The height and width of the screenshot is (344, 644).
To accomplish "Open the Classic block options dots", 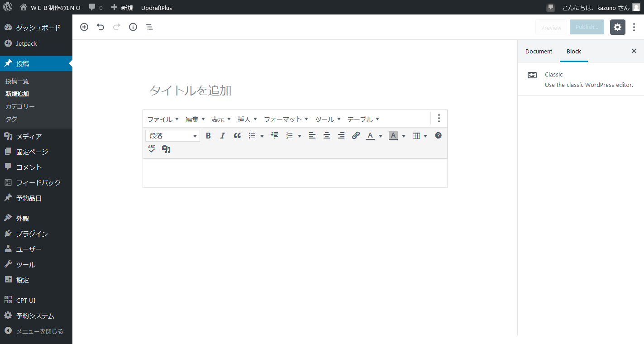I will tap(439, 118).
